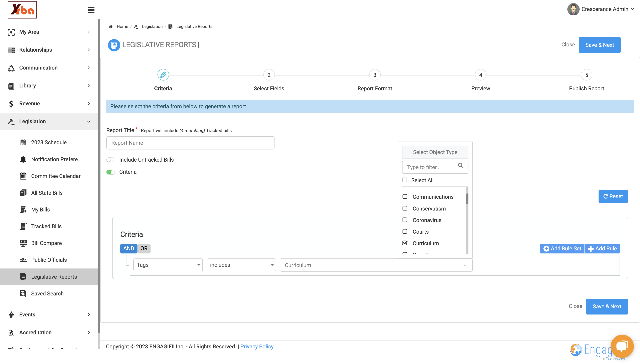The image size is (640, 364).
Task: Click the Saved Search icon
Action: tap(23, 294)
